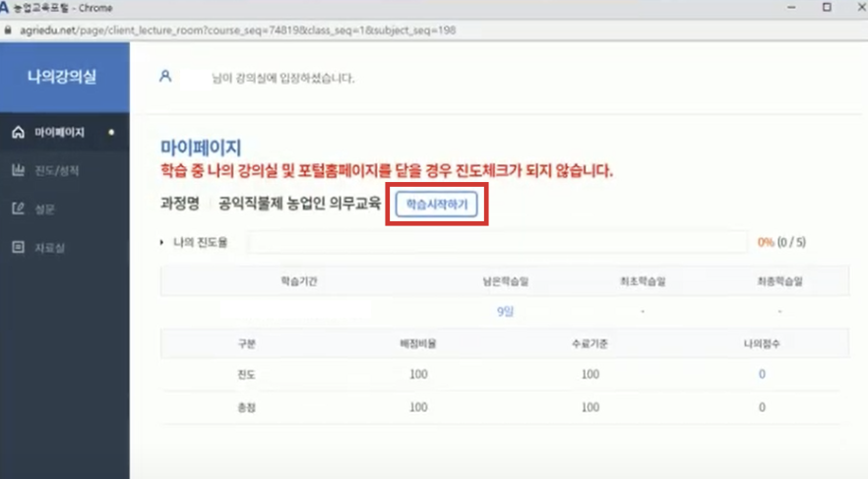Open 설문 in the sidebar
868x479 pixels.
coord(65,209)
